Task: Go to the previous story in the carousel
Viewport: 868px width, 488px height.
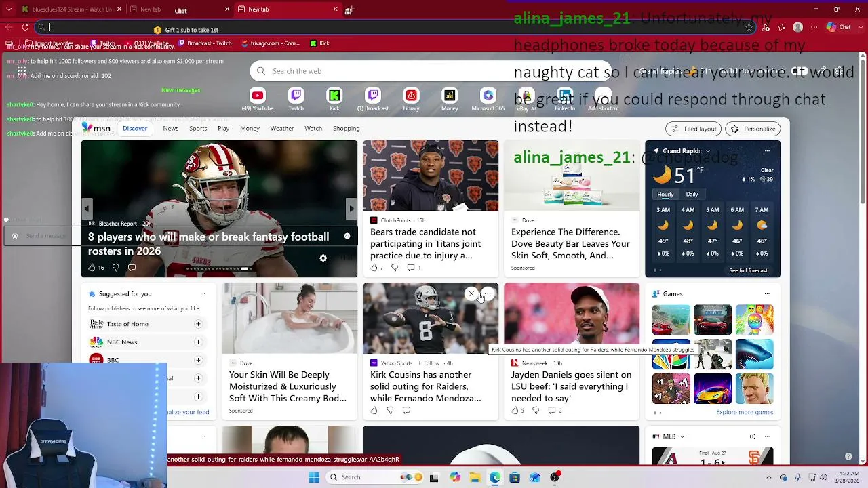Action: pyautogui.click(x=87, y=209)
